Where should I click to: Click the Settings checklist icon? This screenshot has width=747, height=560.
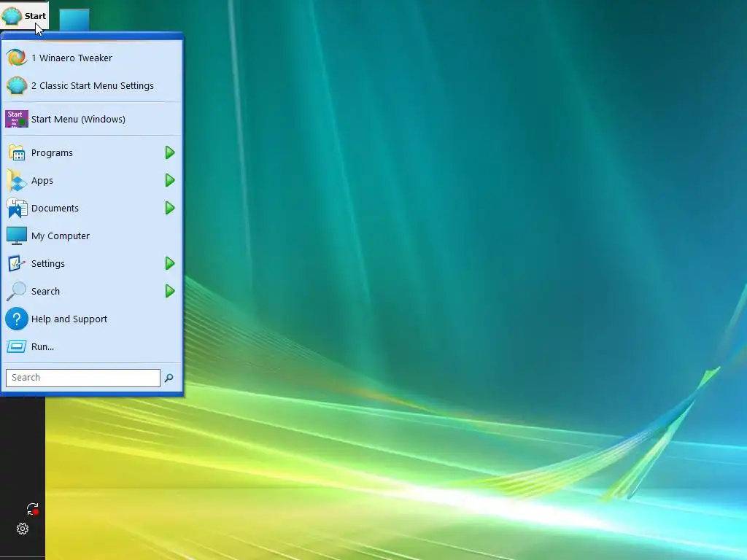coord(17,263)
